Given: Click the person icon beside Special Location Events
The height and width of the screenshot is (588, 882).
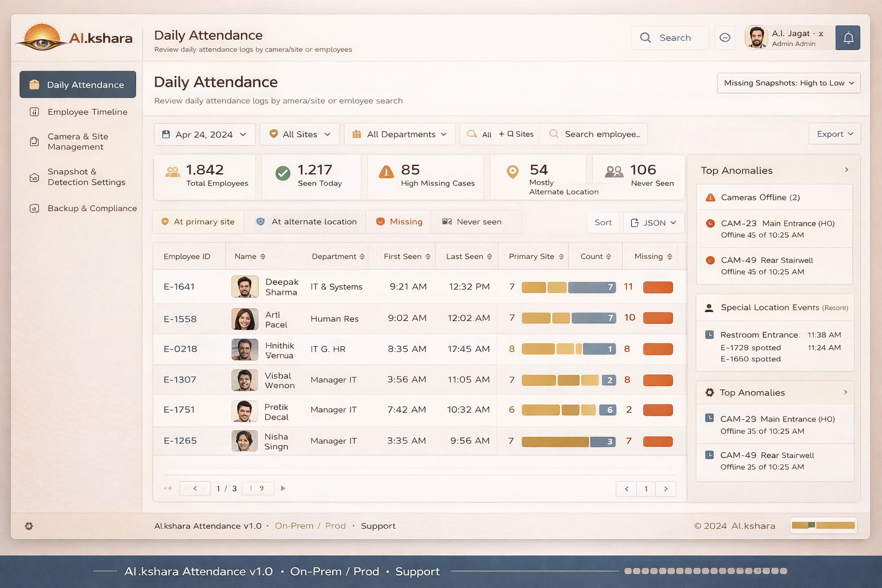Looking at the screenshot, I should point(709,308).
